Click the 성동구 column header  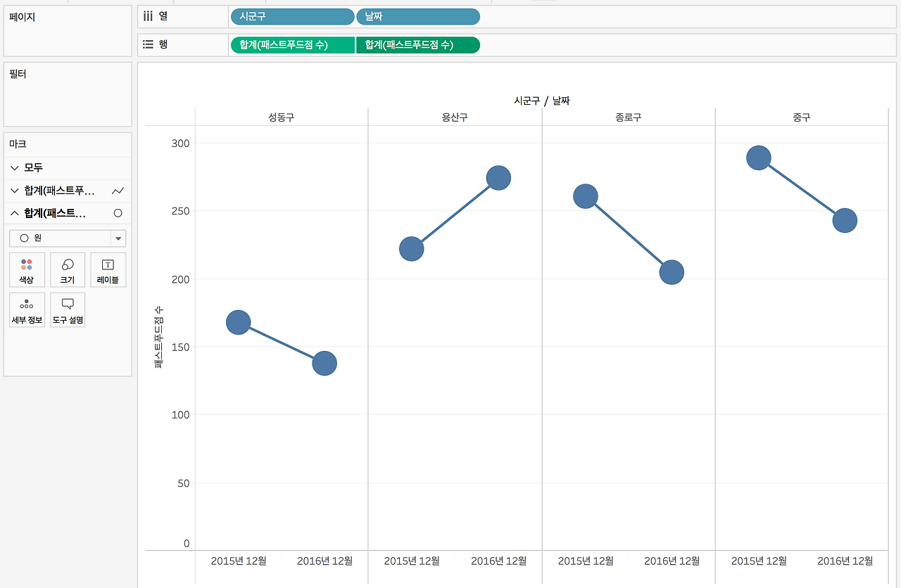coord(282,117)
